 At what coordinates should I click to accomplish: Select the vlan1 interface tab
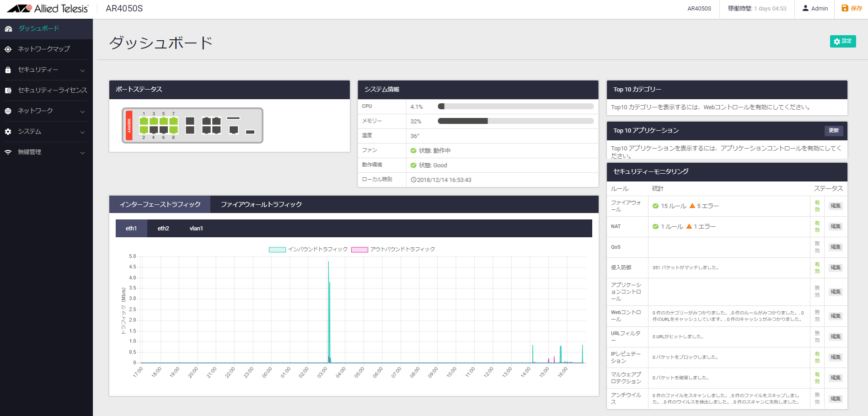pyautogui.click(x=196, y=229)
